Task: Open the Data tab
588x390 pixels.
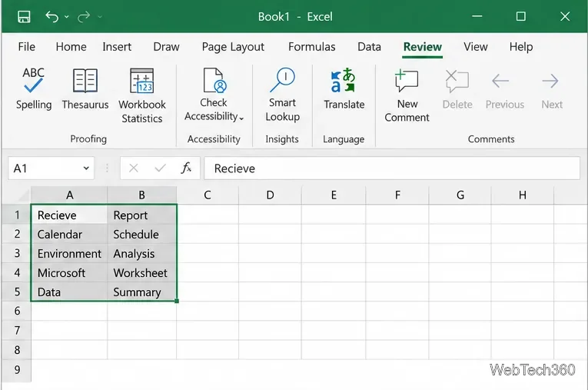Action: (369, 47)
